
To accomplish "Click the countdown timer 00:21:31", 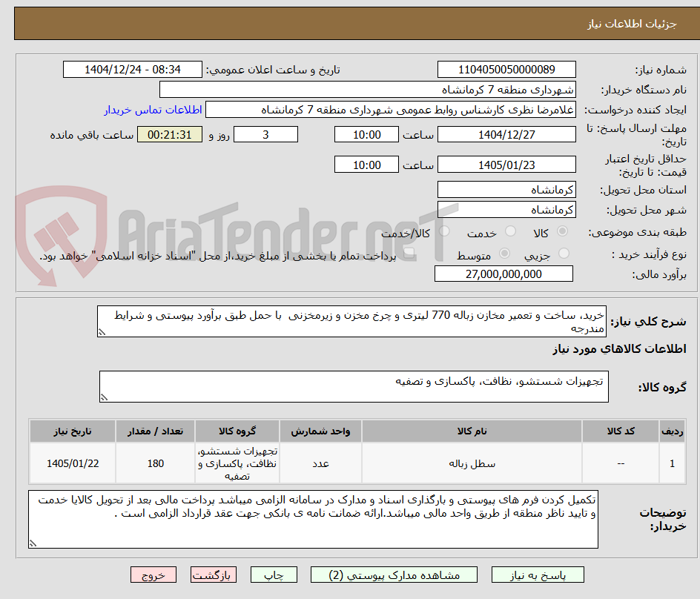I will pyautogui.click(x=170, y=134).
